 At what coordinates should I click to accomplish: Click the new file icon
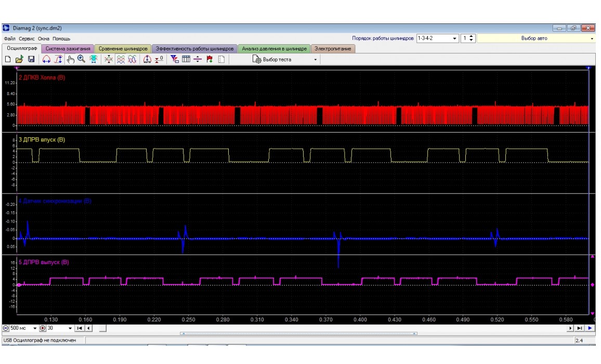click(8, 60)
